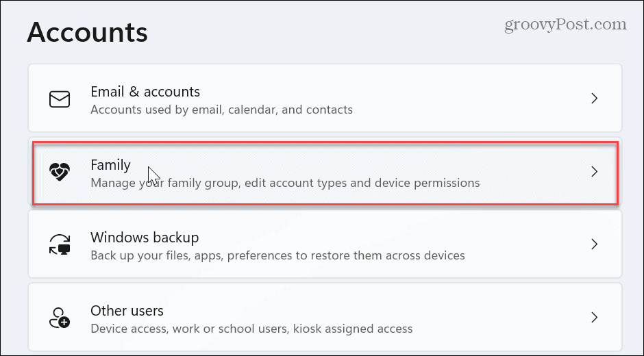
Task: Choose the Windows backup title text
Action: coord(145,238)
